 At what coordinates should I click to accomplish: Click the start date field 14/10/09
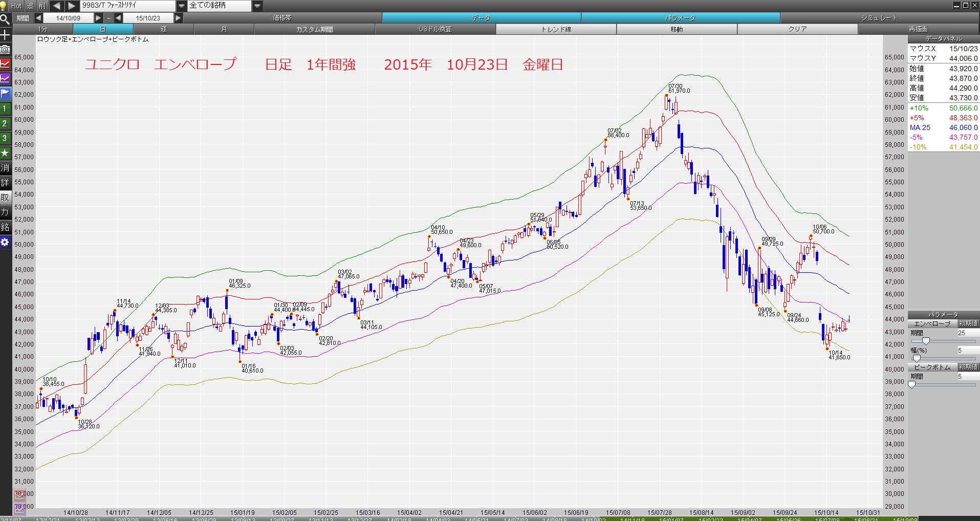point(68,18)
